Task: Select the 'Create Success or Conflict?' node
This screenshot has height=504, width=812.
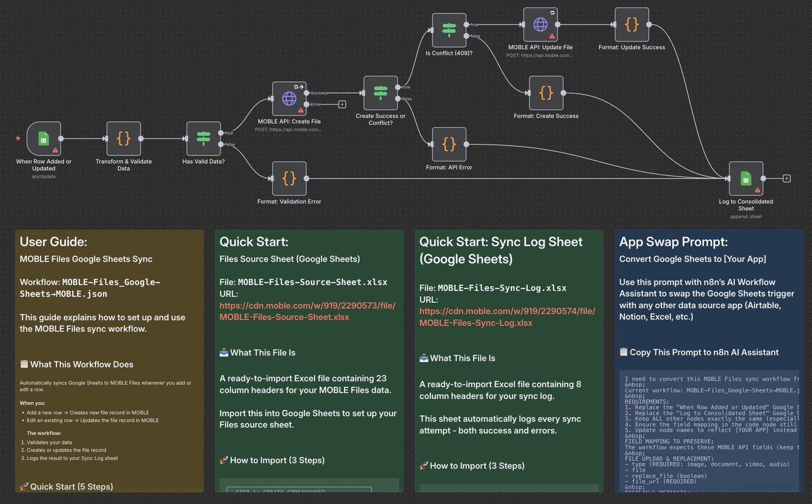Action: [x=381, y=93]
